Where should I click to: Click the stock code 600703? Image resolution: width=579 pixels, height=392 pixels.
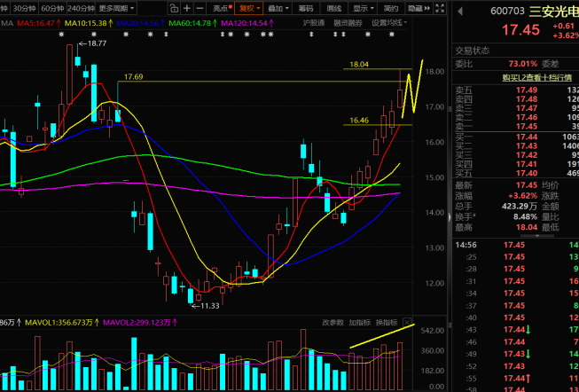click(x=507, y=11)
